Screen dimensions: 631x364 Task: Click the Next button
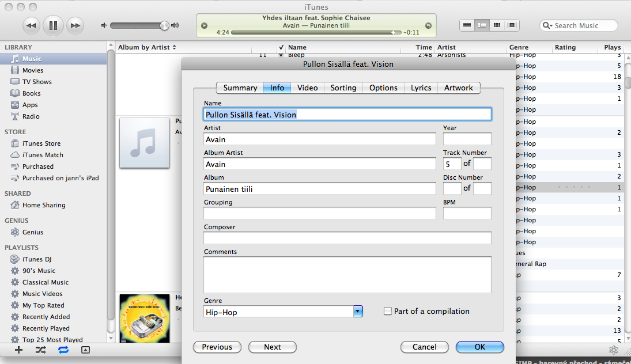273,347
